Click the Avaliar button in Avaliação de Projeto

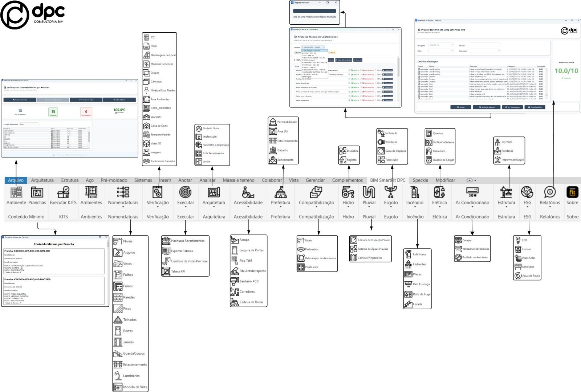tap(461, 107)
